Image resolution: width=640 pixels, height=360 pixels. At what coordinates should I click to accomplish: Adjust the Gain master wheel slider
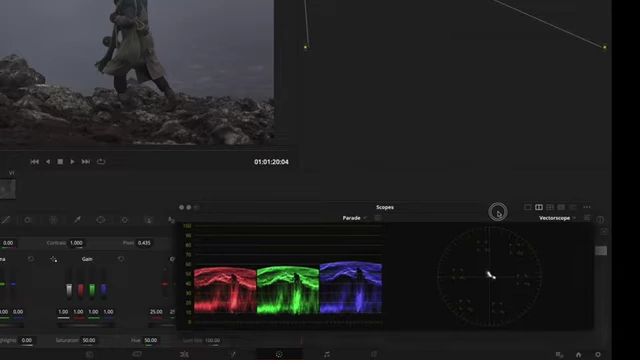(x=86, y=325)
